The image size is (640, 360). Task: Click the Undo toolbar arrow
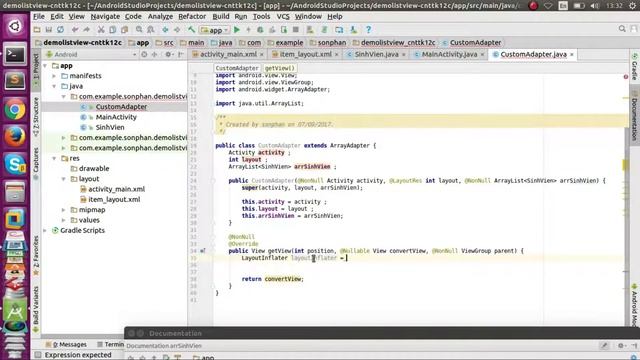[75, 30]
